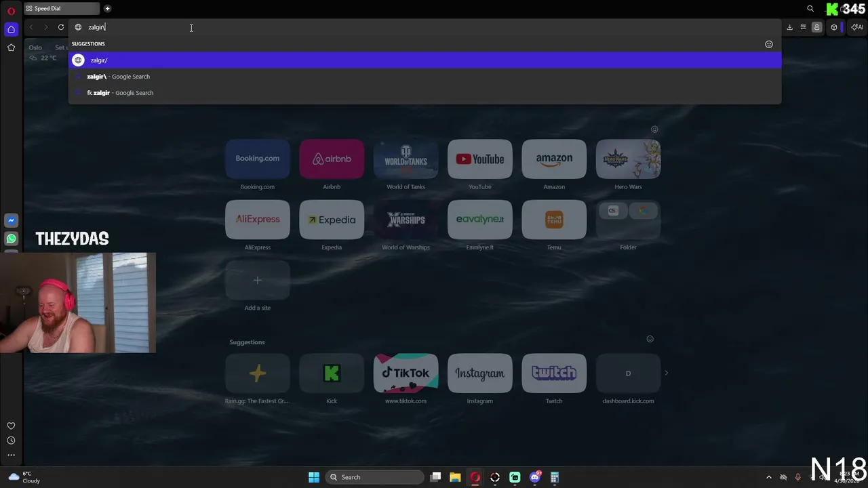Open the Eavalyne.lt speed dial tile
Image resolution: width=868 pixels, height=488 pixels.
(480, 220)
